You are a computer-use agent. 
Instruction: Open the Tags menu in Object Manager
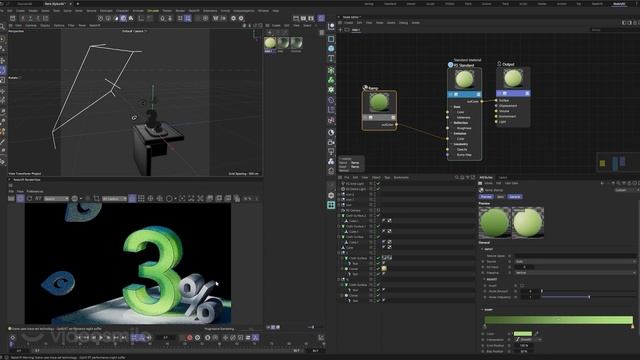(x=387, y=178)
